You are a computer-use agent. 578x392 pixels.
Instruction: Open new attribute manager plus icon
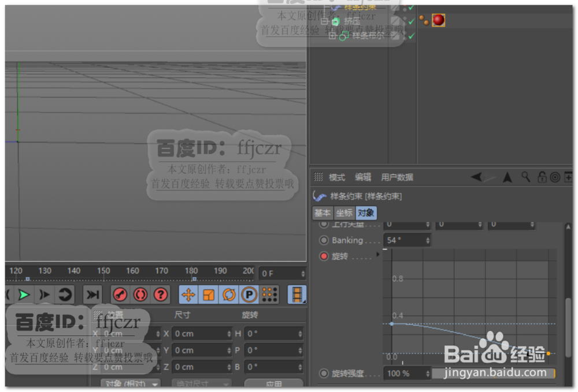coord(568,177)
